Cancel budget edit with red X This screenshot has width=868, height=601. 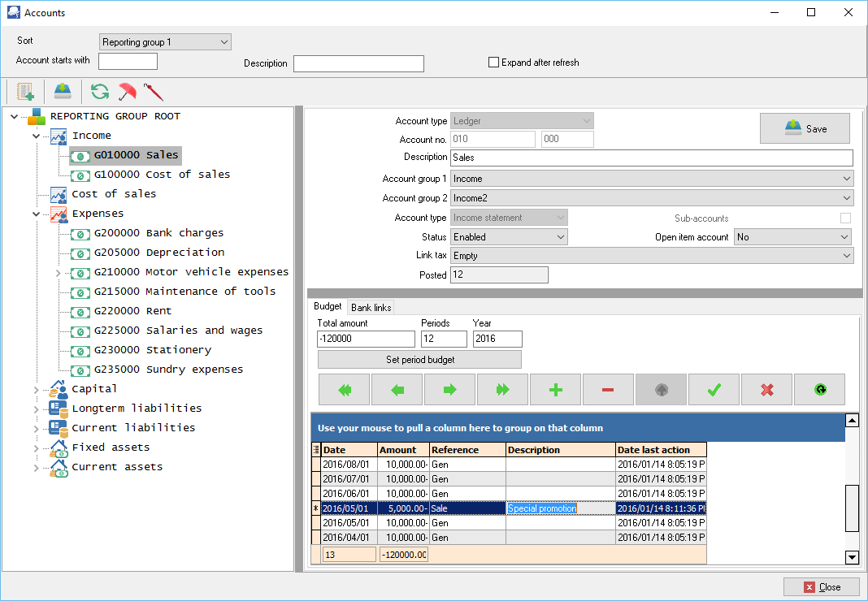766,390
